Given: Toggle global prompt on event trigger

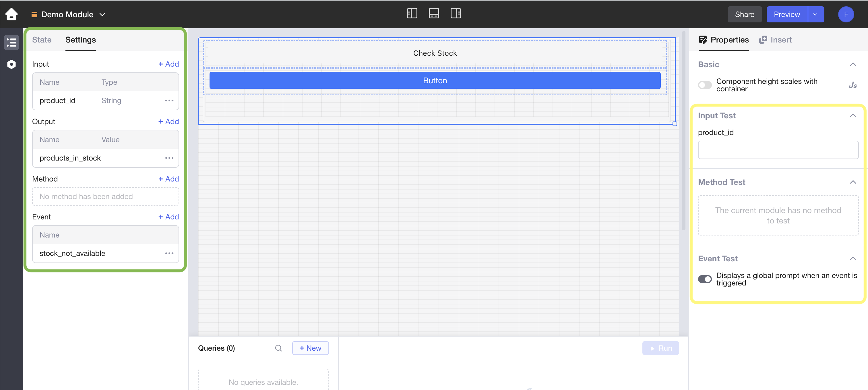Looking at the screenshot, I should coord(705,279).
